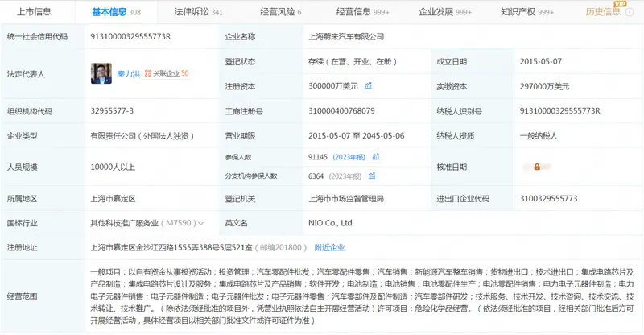Screen dimensions: 644x335
Task: Click the blue 2023年报 link beside 91145
Action: click(x=349, y=157)
